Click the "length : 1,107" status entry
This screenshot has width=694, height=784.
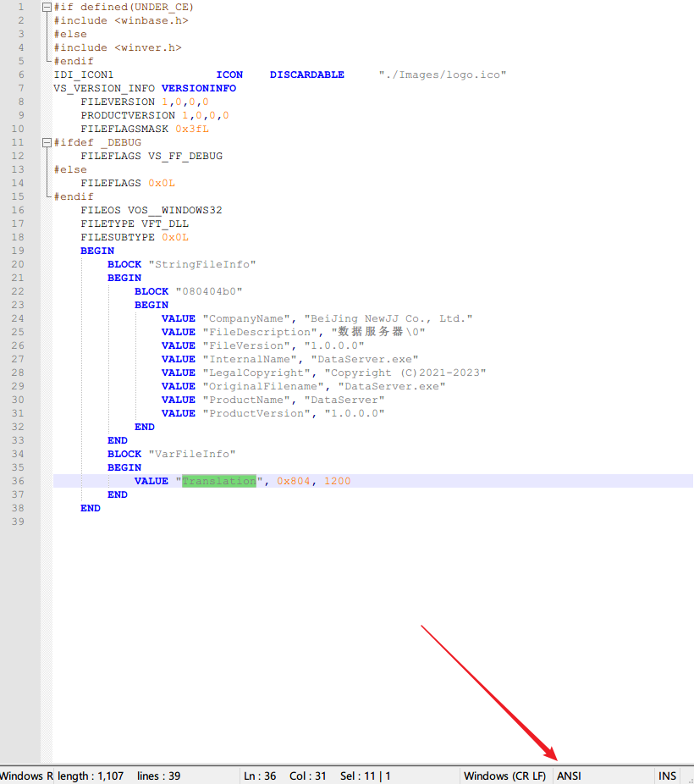point(91,776)
